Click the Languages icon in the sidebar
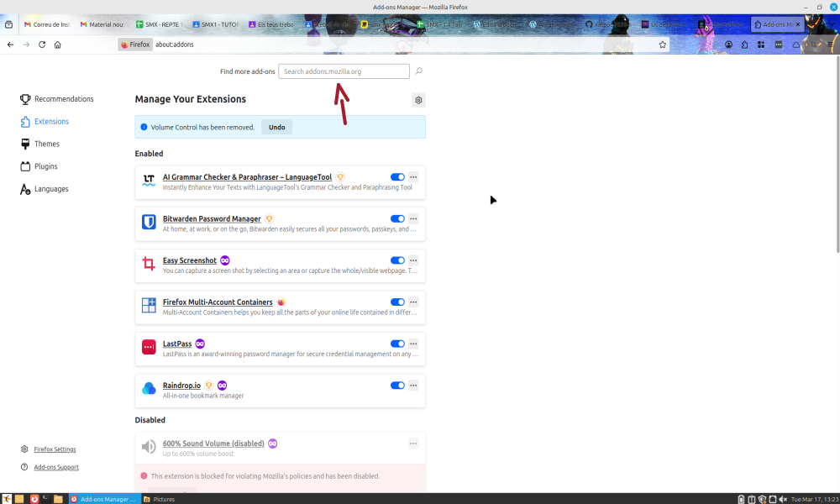Viewport: 840px width, 504px height. (x=25, y=189)
